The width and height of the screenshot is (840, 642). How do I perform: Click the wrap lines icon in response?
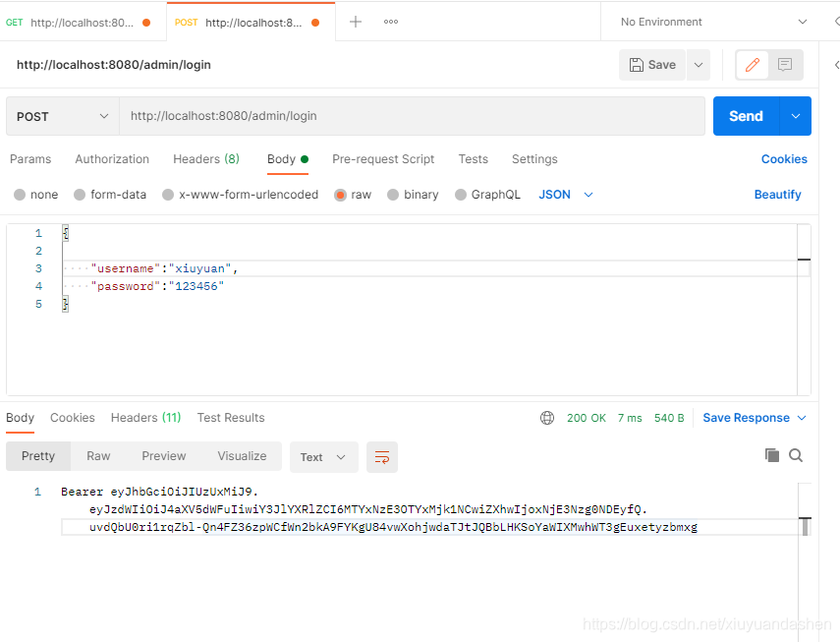[382, 457]
